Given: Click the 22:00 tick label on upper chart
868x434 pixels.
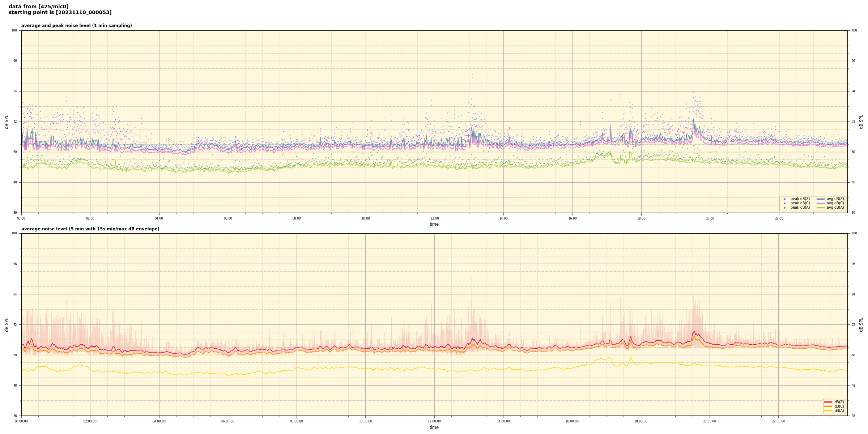Looking at the screenshot, I should (779, 218).
